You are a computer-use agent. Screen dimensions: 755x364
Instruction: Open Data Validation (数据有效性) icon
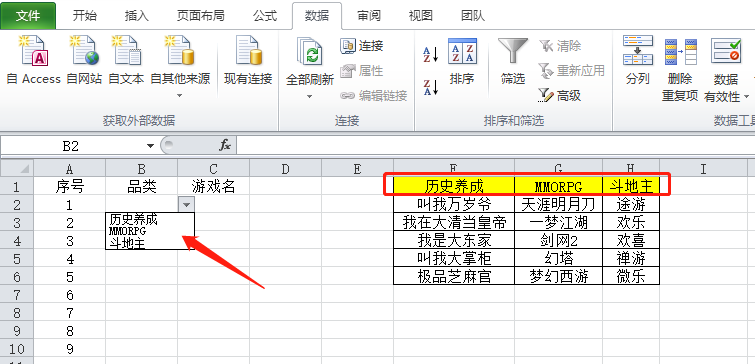click(x=726, y=51)
